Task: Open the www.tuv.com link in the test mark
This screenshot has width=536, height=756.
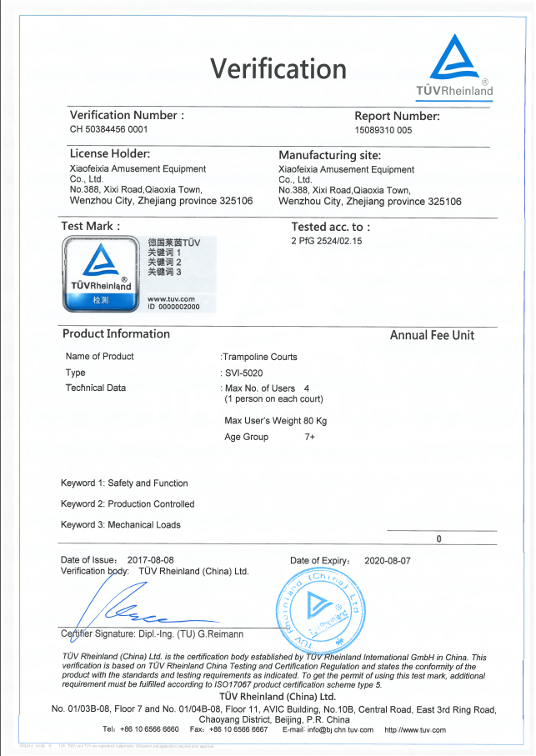Action: (x=171, y=299)
